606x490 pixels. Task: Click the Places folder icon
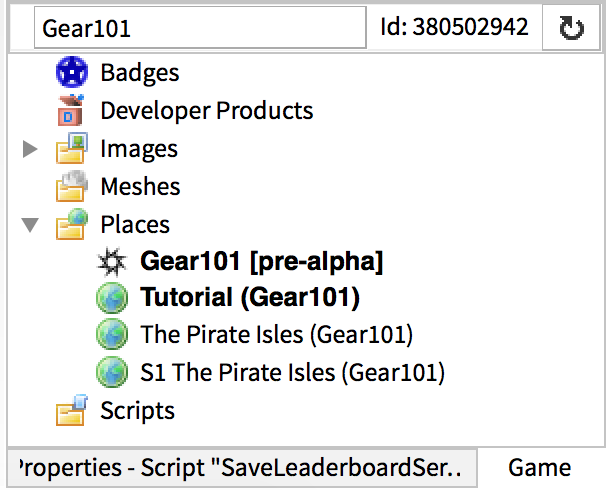click(71, 225)
